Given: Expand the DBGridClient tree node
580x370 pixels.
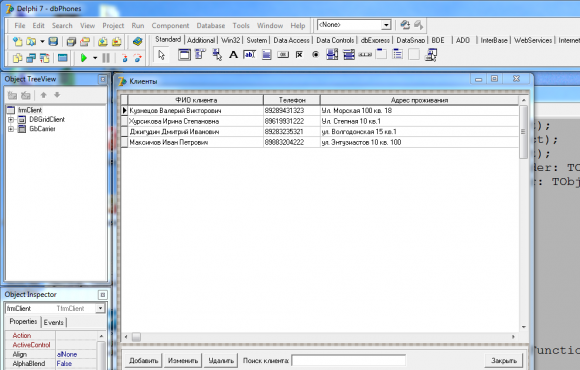Looking at the screenshot, I should [11, 120].
